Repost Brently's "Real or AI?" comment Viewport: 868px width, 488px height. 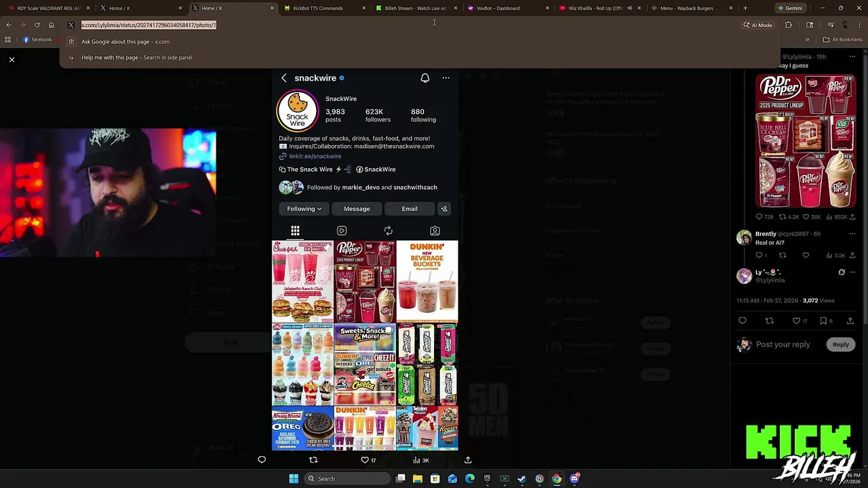point(783,256)
